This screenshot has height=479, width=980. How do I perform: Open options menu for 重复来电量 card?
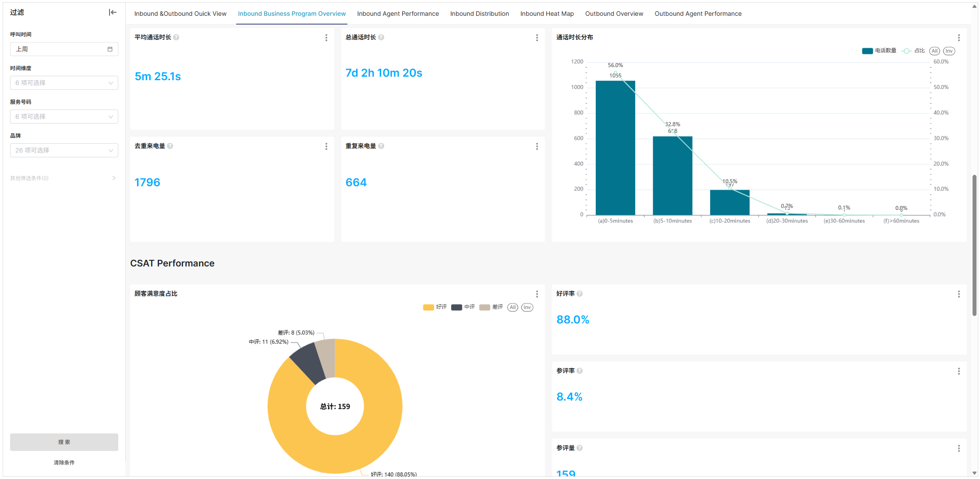click(x=537, y=146)
